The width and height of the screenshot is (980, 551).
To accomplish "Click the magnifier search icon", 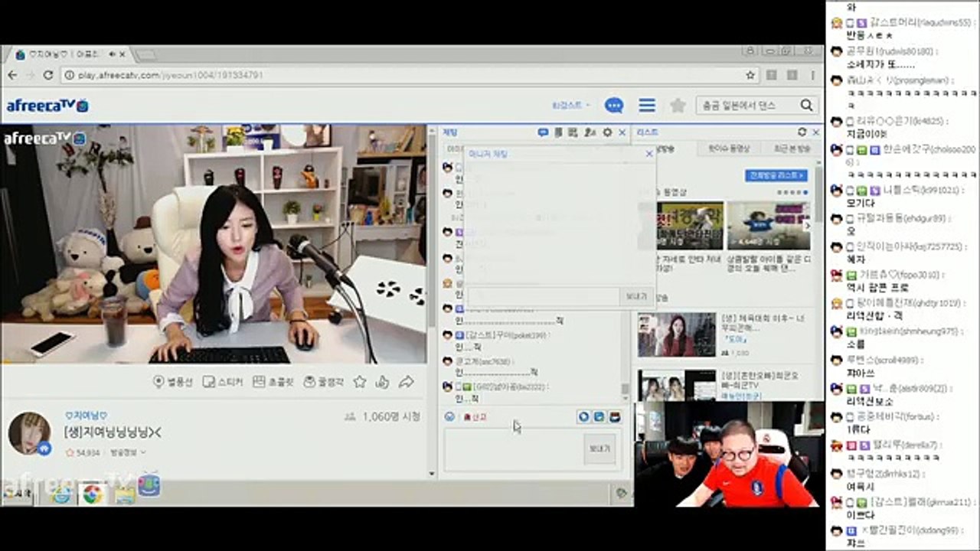I will click(x=807, y=106).
